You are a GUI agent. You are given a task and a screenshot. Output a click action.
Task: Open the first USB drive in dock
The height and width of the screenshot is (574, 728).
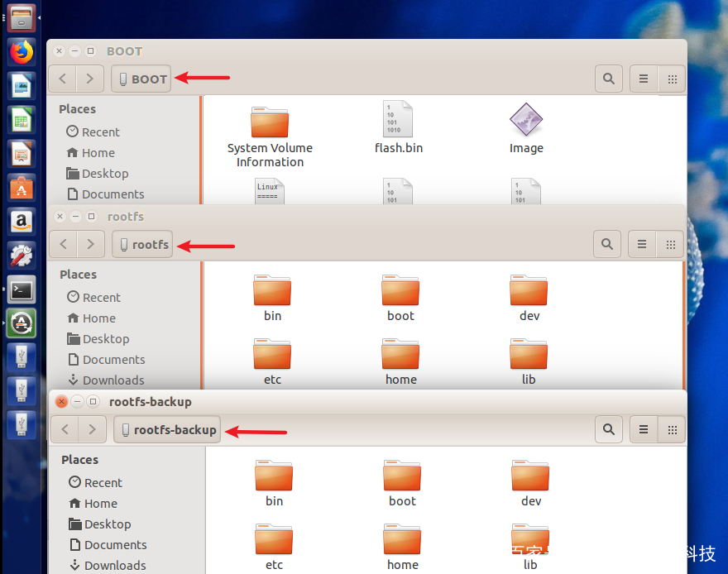[22, 356]
